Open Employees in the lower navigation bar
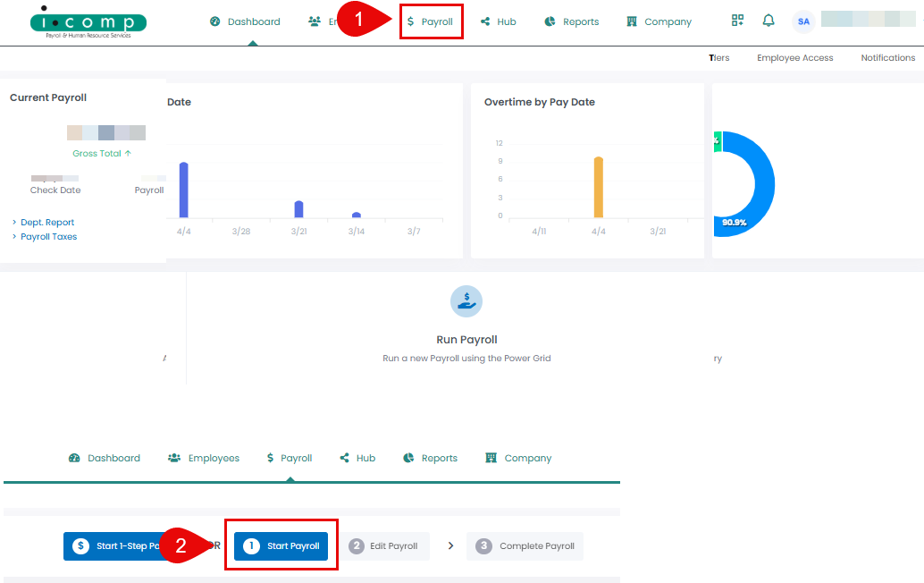Screen dimensions: 924x583 204,458
